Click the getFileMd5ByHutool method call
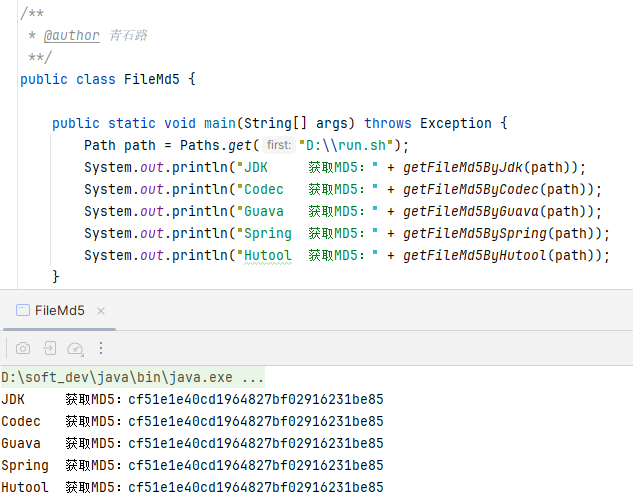Image resolution: width=633 pixels, height=501 pixels. [476, 255]
